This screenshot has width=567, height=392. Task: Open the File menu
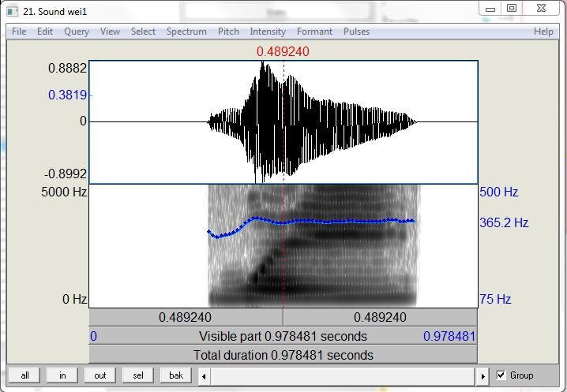[19, 32]
